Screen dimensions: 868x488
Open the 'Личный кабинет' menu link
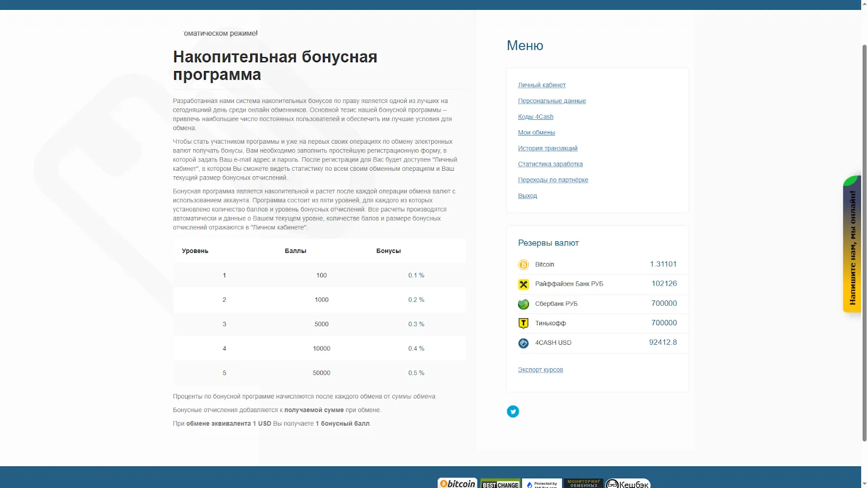click(x=541, y=85)
